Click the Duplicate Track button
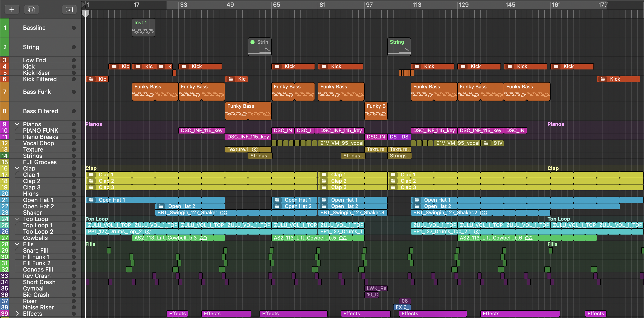 [31, 9]
